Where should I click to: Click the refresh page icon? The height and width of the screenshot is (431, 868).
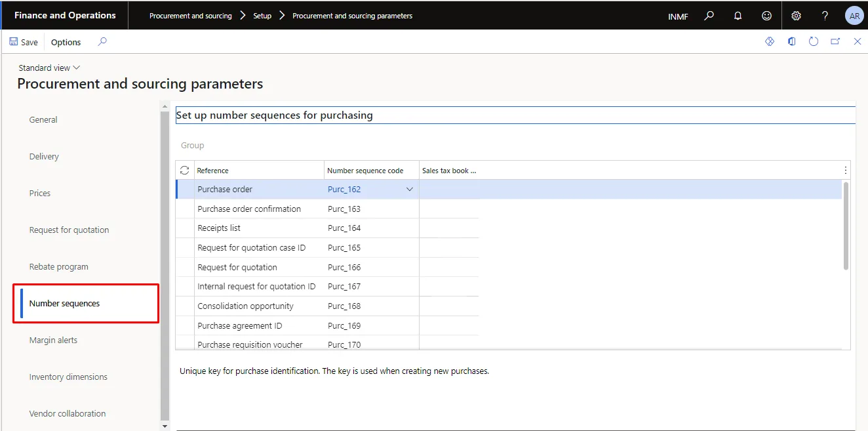click(814, 41)
